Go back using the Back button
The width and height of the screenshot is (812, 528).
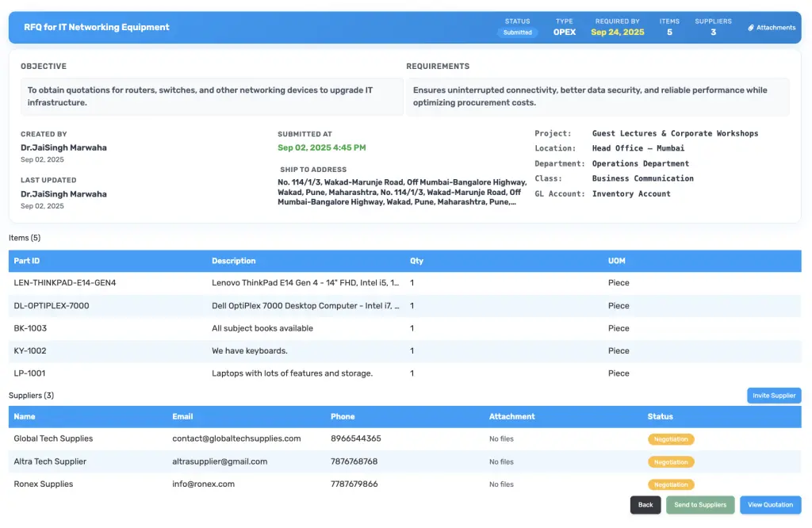[645, 505]
